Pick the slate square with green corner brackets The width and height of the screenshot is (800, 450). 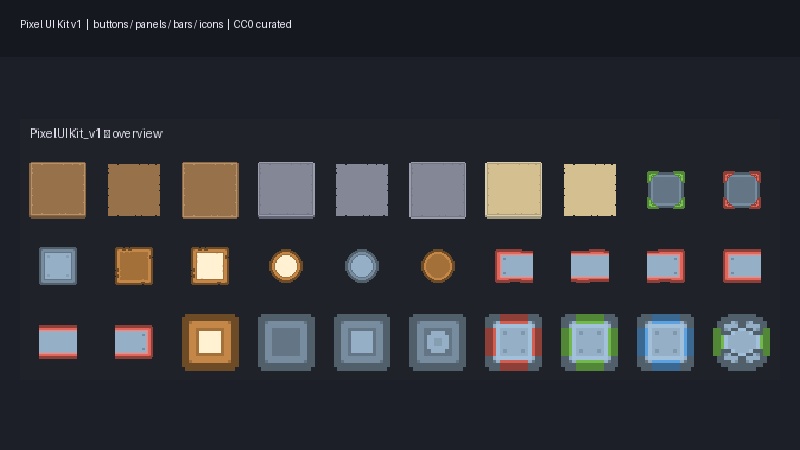[666, 190]
